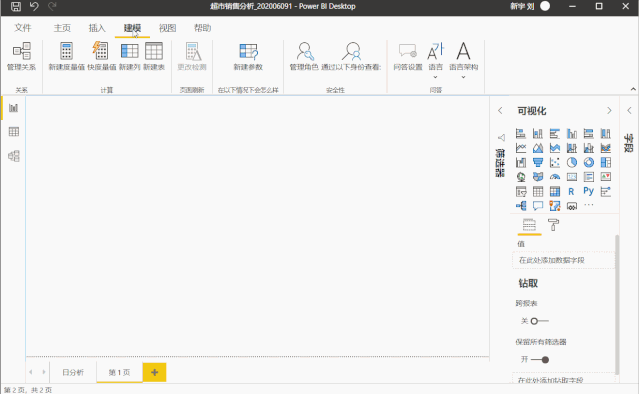Collapse Visualizations pane with the right chevron

(609, 110)
